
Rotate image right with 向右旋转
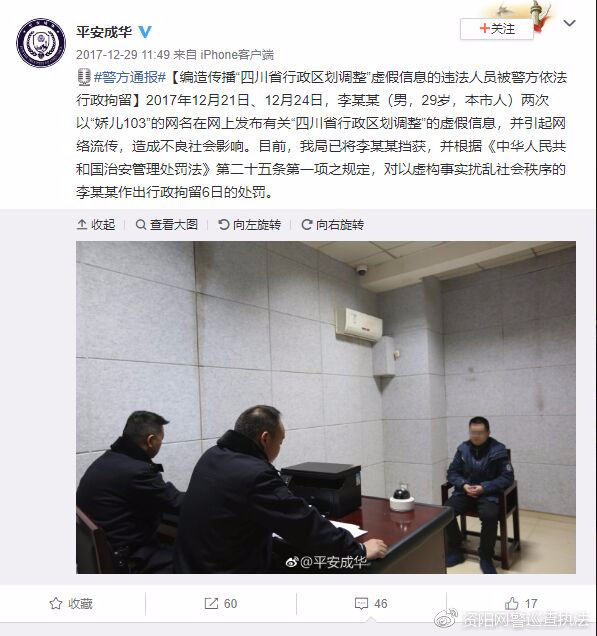tap(333, 224)
